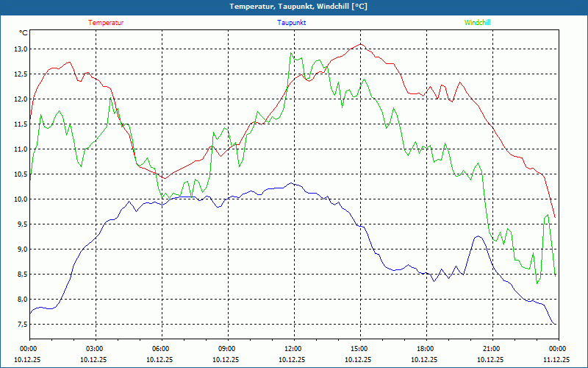Select the 03:00 time axis label
This screenshot has height=368, width=588.
point(95,349)
